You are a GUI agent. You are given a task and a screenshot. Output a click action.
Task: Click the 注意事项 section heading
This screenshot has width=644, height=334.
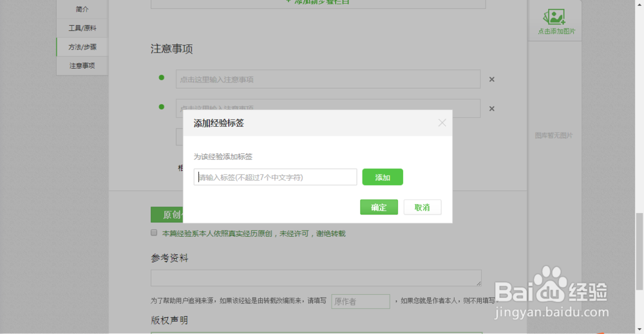172,49
